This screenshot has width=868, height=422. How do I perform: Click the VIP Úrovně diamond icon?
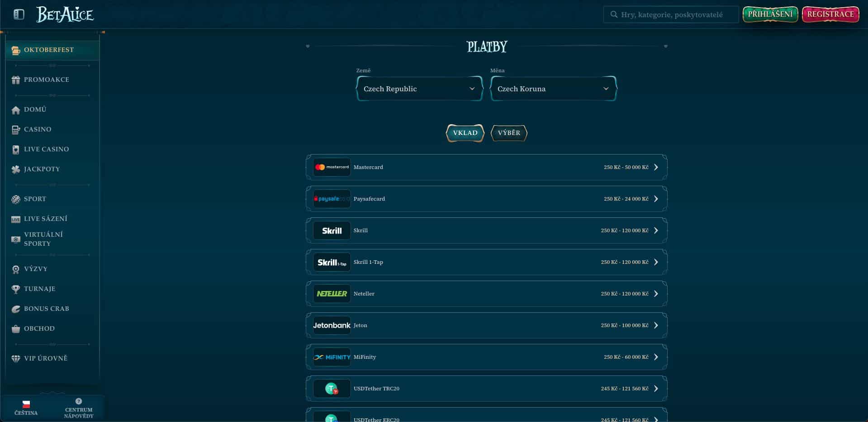[x=16, y=359]
